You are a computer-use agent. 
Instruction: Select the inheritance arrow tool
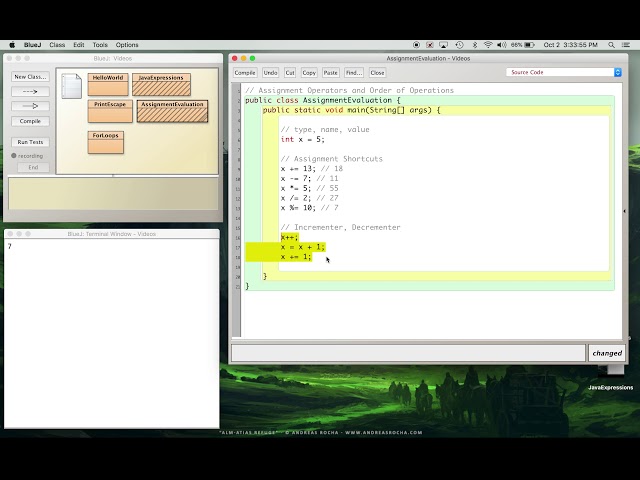[30, 106]
